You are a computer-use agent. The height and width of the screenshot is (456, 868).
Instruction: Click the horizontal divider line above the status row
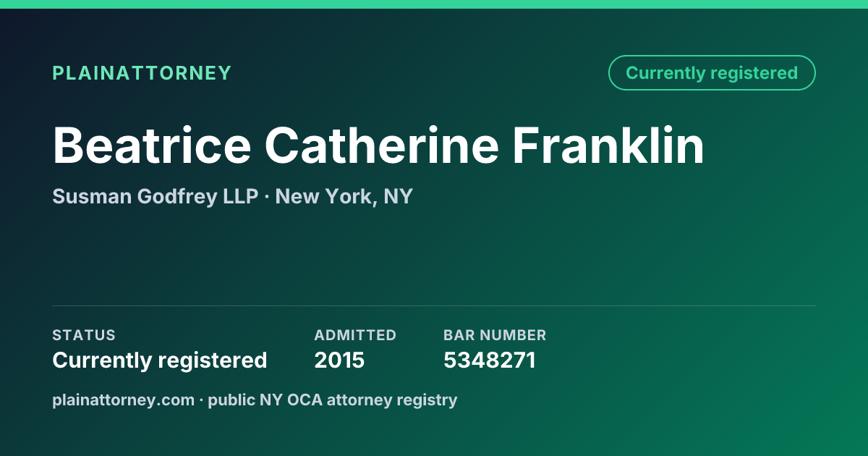coord(434,305)
